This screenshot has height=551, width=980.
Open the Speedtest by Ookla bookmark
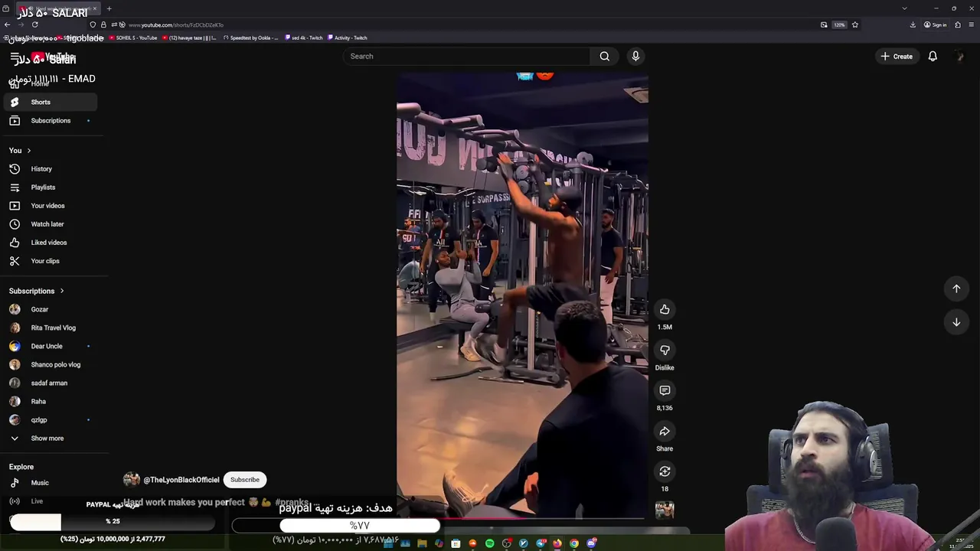click(x=251, y=37)
